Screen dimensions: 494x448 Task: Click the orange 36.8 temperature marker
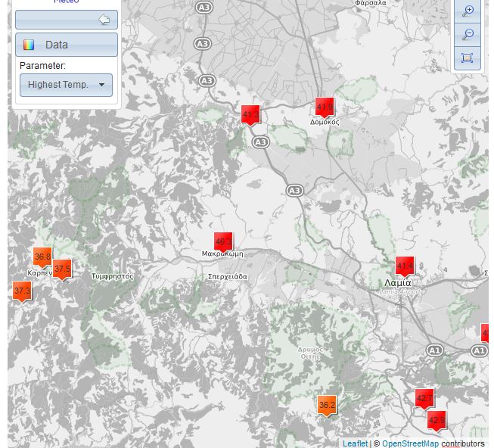pyautogui.click(x=42, y=257)
